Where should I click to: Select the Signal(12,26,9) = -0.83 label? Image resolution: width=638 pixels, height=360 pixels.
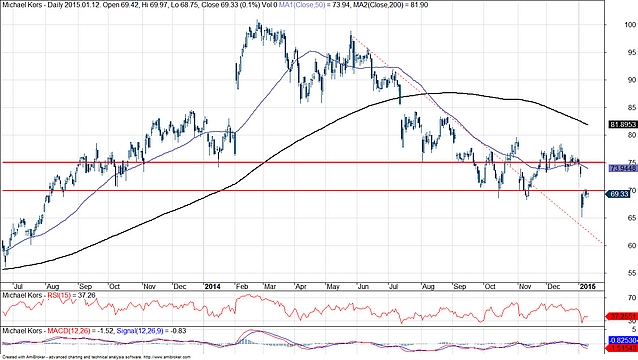[151, 331]
